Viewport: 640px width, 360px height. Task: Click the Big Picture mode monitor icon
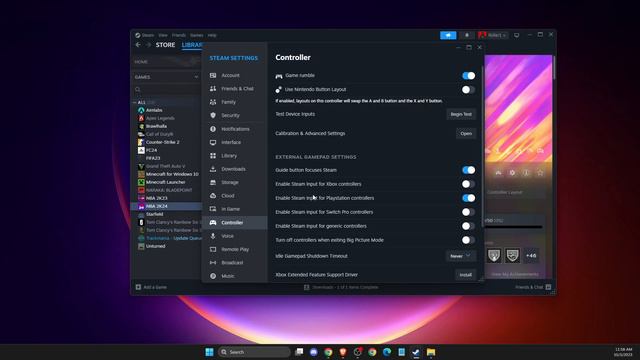click(517, 35)
